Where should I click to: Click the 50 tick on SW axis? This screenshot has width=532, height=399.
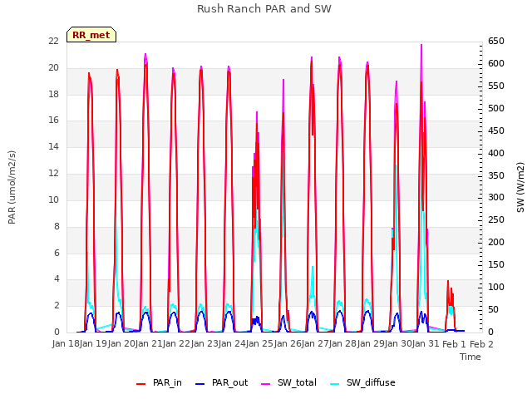(x=494, y=310)
